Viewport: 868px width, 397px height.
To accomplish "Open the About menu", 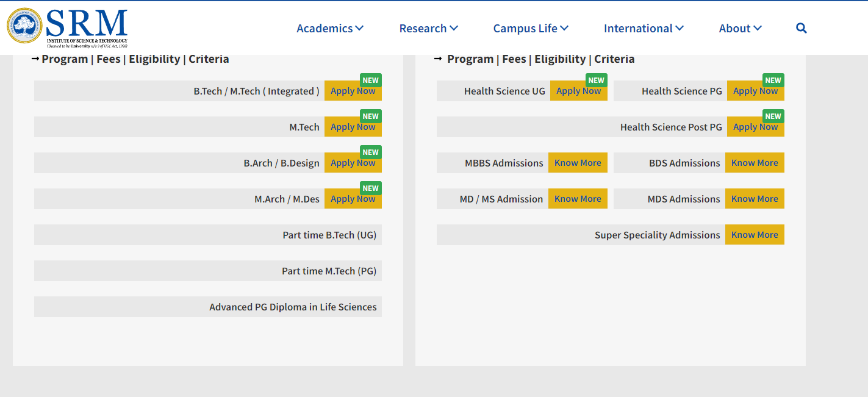I will (741, 28).
